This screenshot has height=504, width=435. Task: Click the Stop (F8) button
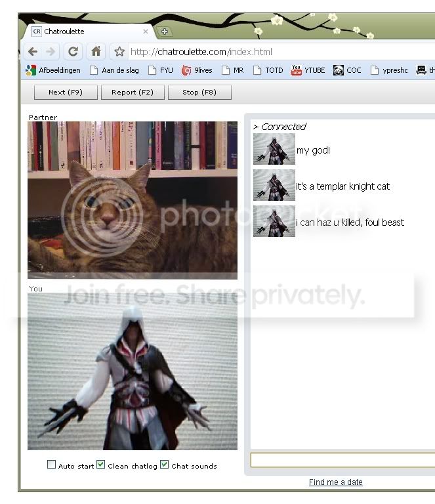click(199, 93)
